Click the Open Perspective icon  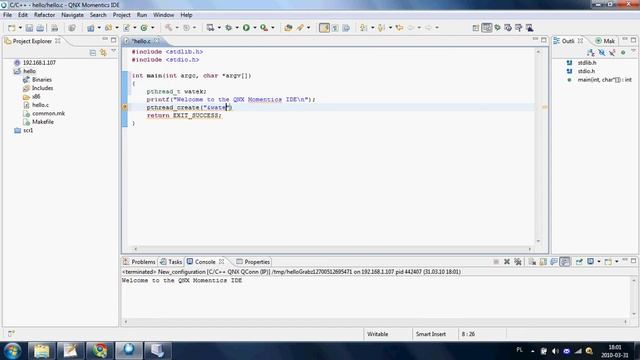pyautogui.click(x=476, y=28)
